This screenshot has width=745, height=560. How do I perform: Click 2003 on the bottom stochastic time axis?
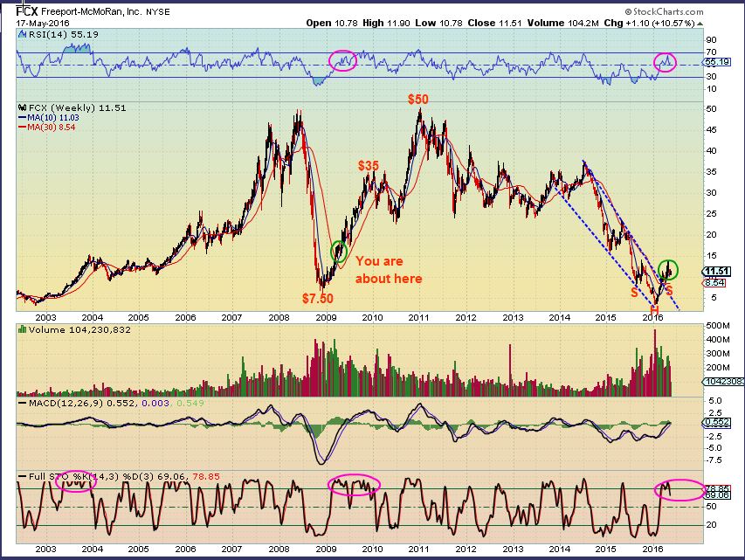45,549
